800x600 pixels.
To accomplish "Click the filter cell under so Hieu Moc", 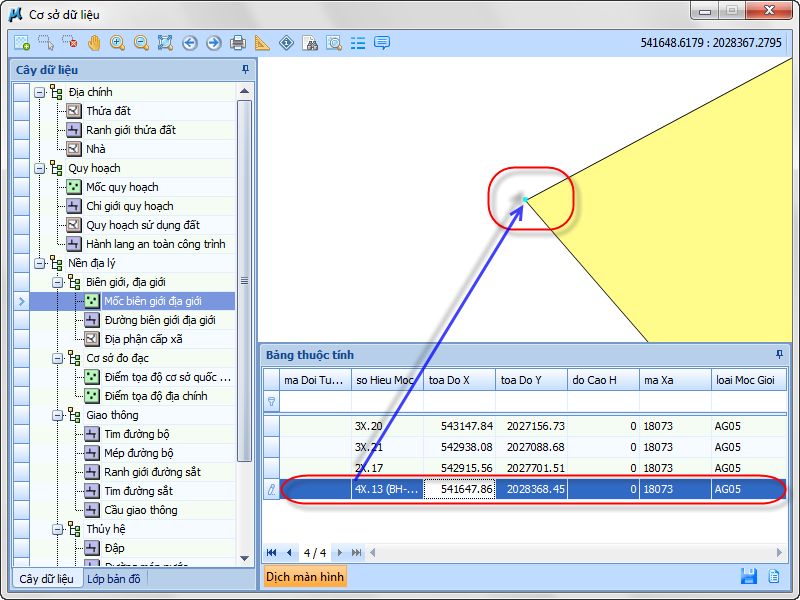I will pyautogui.click(x=387, y=401).
